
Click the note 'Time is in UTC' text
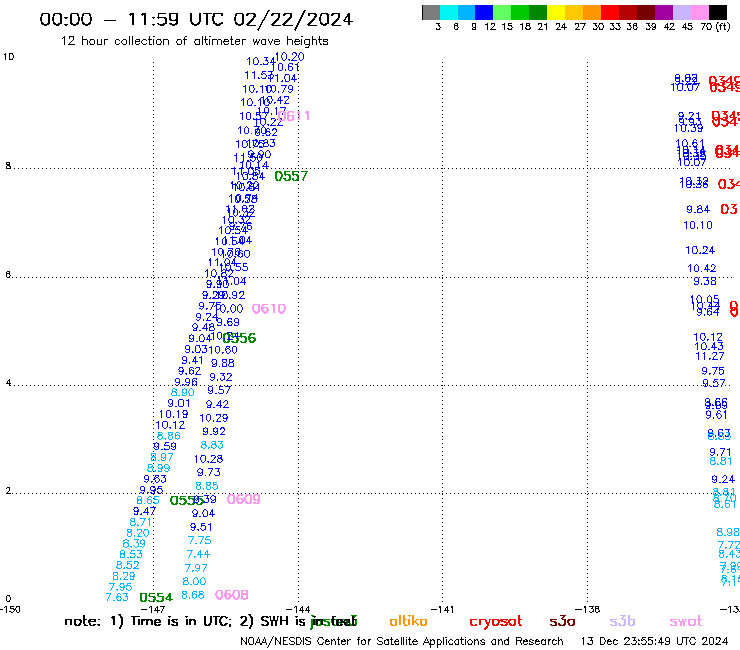click(x=180, y=621)
